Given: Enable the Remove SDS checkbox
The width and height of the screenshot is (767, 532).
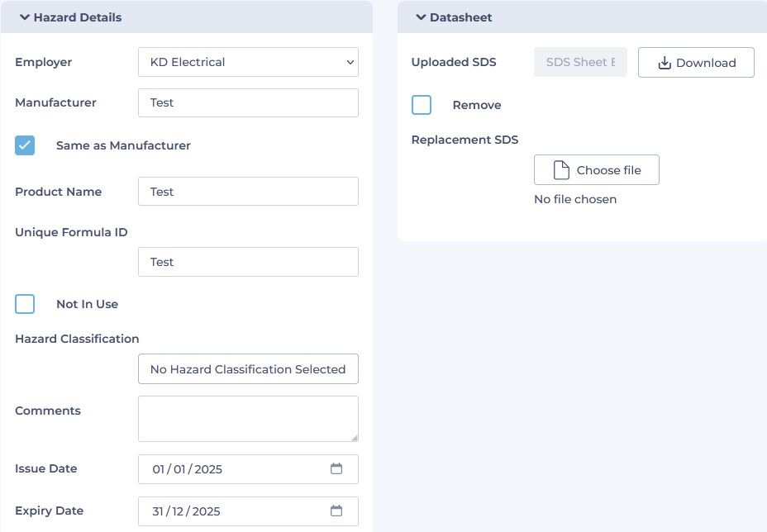Looking at the screenshot, I should point(422,105).
